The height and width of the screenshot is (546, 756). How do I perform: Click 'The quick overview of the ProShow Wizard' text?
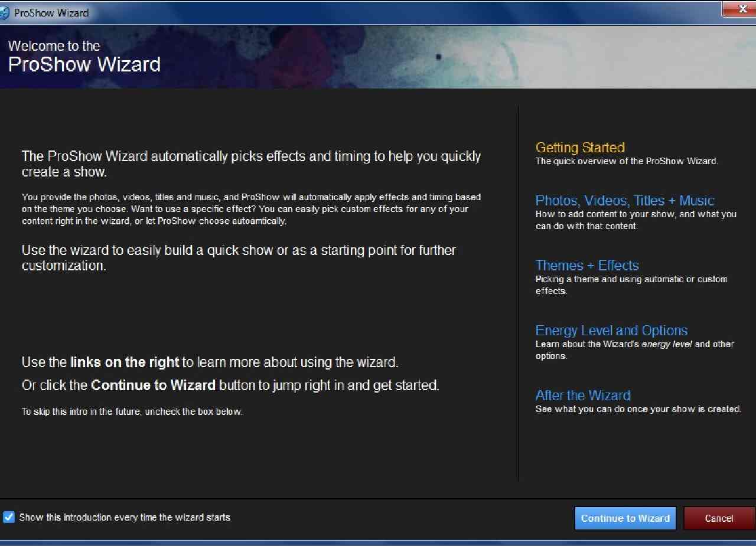coord(627,161)
